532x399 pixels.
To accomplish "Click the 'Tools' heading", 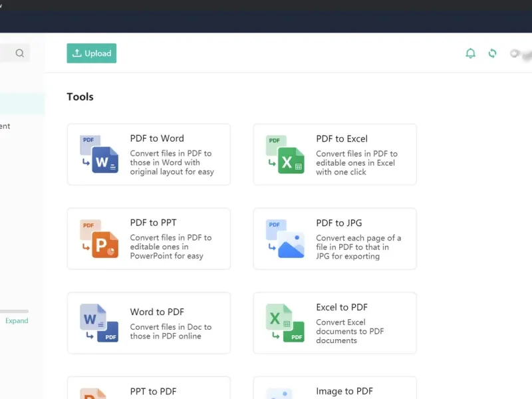I will (x=80, y=96).
